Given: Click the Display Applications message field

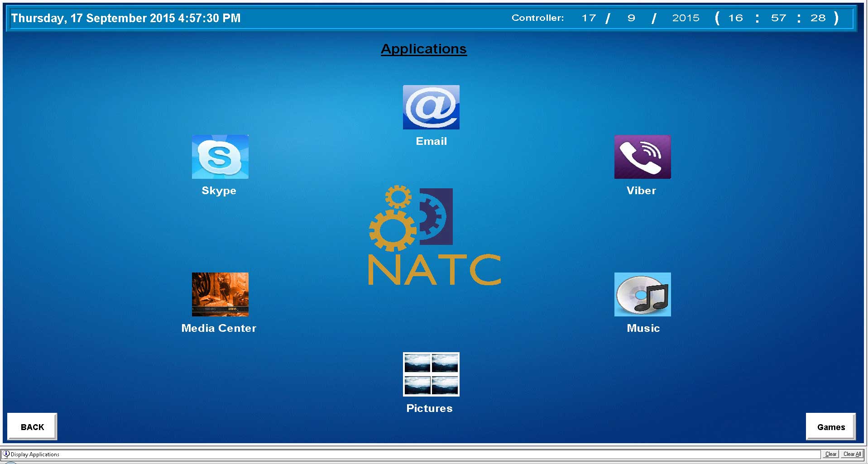Looking at the screenshot, I should (408, 454).
